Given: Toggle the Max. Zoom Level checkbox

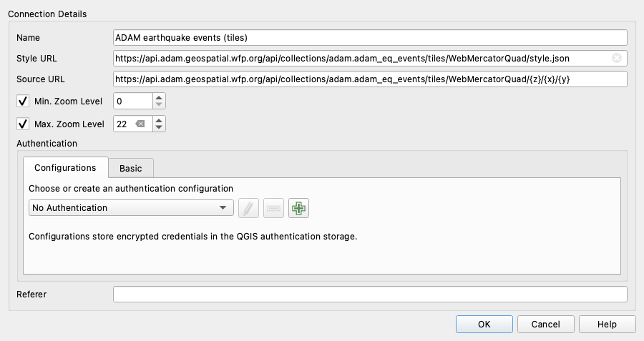Looking at the screenshot, I should pyautogui.click(x=23, y=124).
